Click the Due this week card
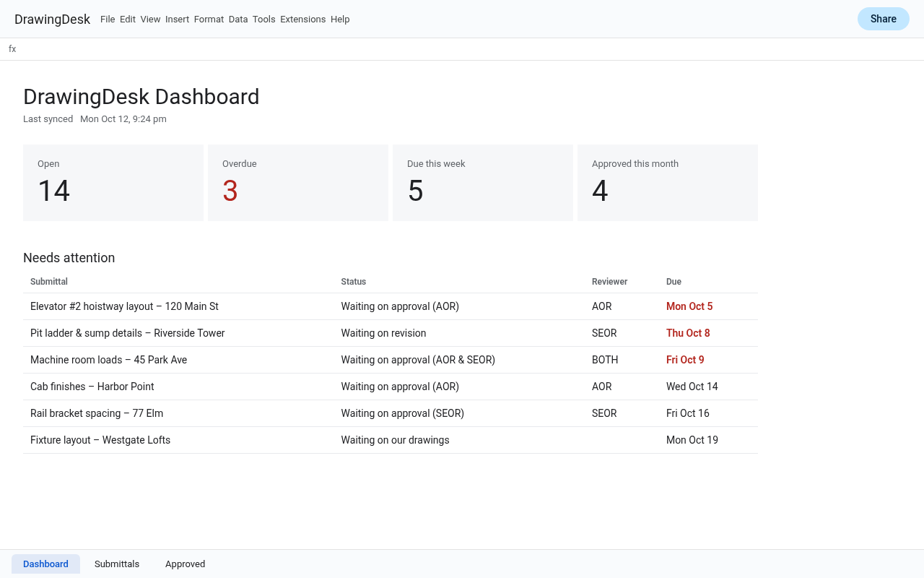Viewport: 924px width, 578px height. 483,183
